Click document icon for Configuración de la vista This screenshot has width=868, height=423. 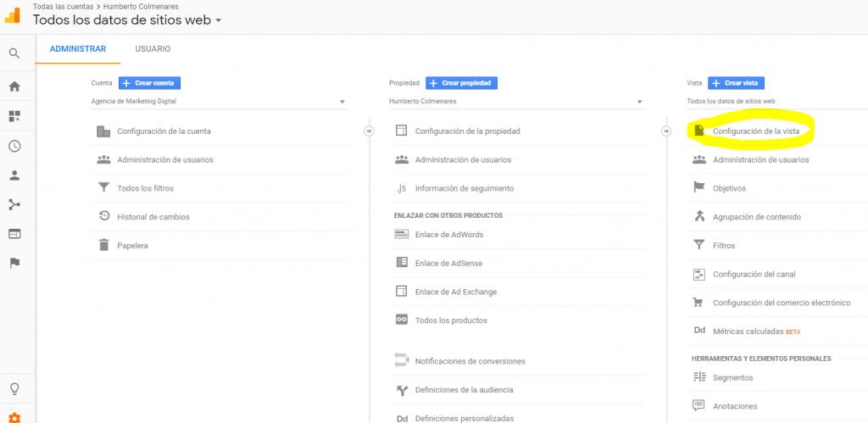tap(699, 131)
